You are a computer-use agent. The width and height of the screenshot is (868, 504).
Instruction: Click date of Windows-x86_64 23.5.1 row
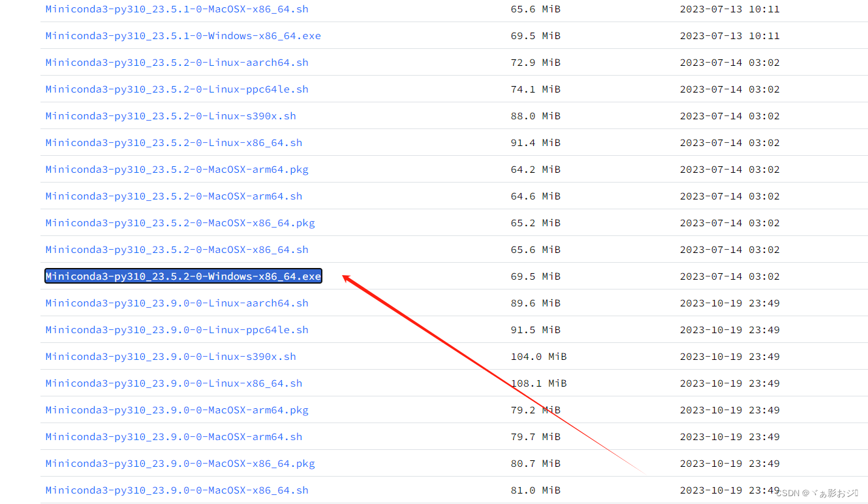pyautogui.click(x=730, y=36)
